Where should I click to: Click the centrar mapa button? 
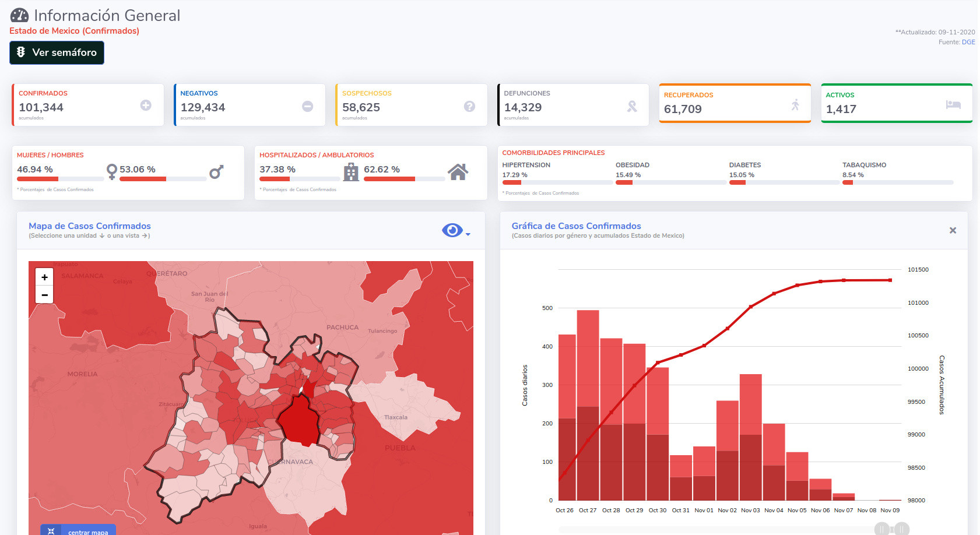click(x=78, y=530)
